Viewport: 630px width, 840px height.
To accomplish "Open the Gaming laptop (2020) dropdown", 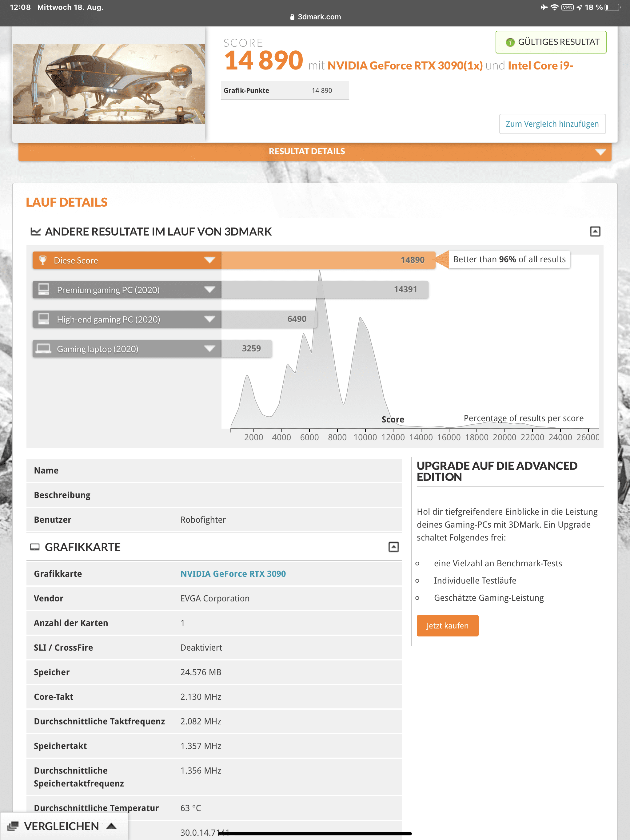I will [x=209, y=349].
